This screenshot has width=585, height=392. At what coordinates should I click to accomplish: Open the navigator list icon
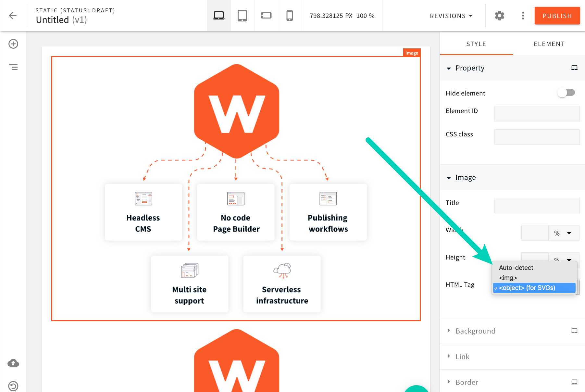tap(13, 67)
